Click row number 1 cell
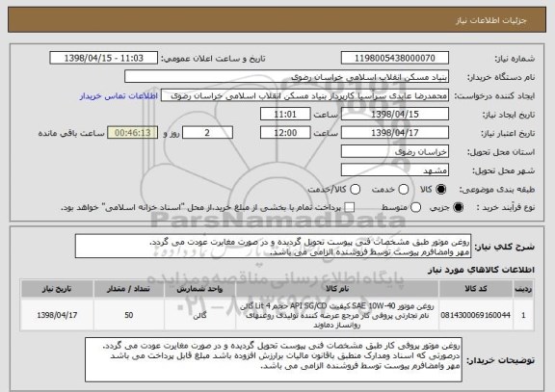Screen dimensions: 555x392 (x=523, y=315)
